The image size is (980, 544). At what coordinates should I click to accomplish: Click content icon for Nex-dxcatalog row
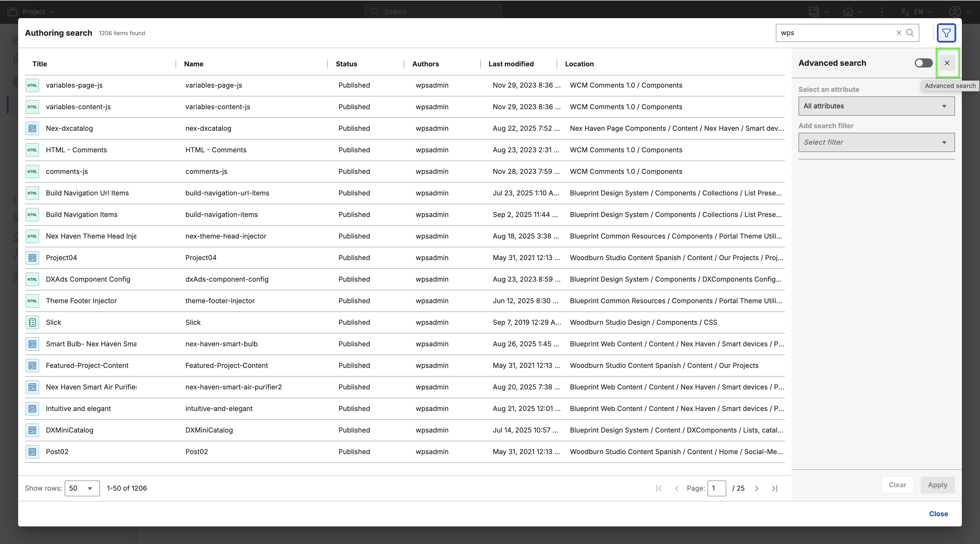[x=32, y=128]
